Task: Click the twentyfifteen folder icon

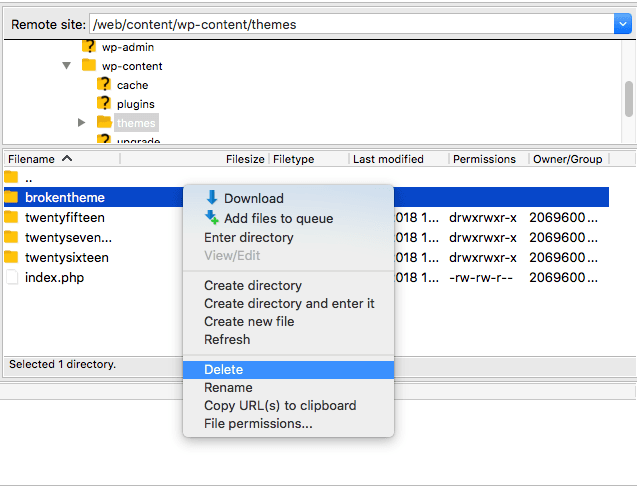Action: click(11, 217)
